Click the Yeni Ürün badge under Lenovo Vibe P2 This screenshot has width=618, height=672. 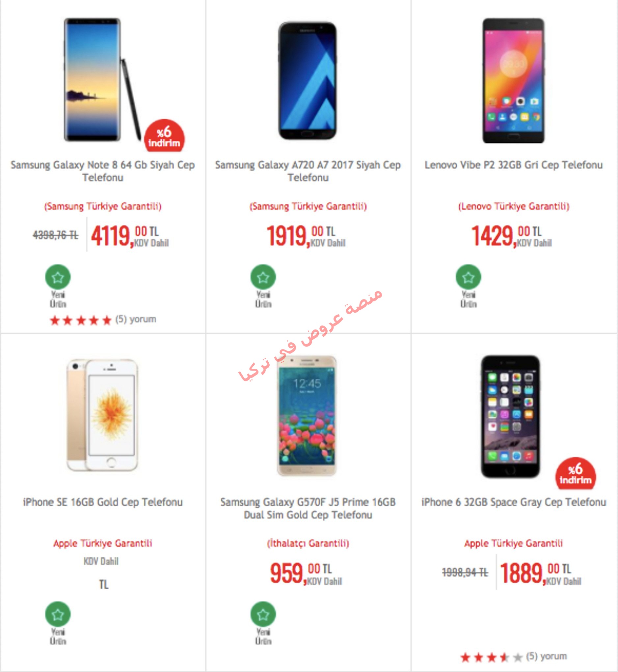[469, 286]
